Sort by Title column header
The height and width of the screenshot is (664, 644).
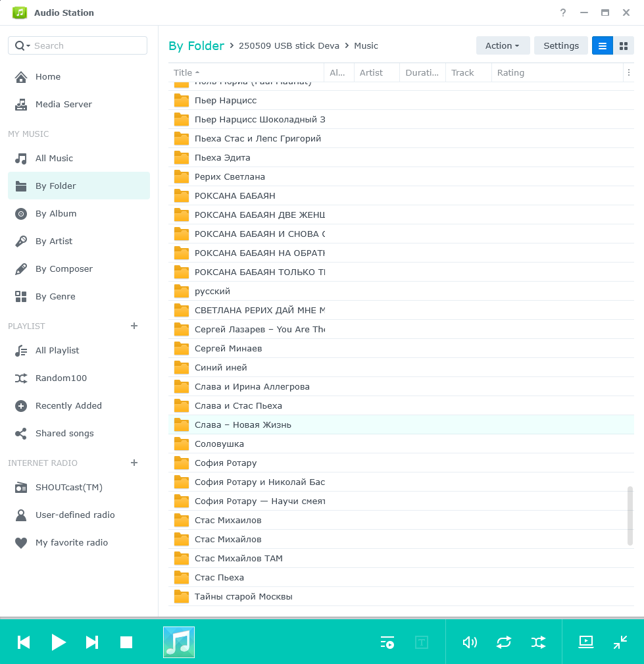pos(246,73)
